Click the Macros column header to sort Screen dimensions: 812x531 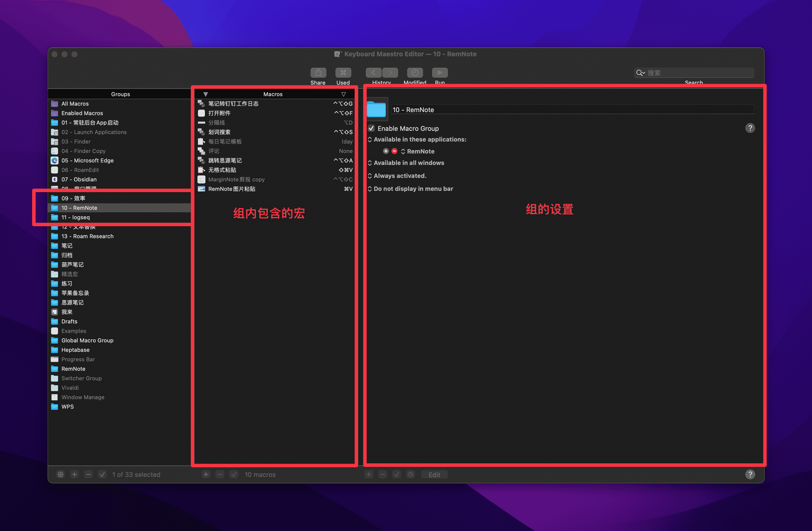[x=273, y=94]
